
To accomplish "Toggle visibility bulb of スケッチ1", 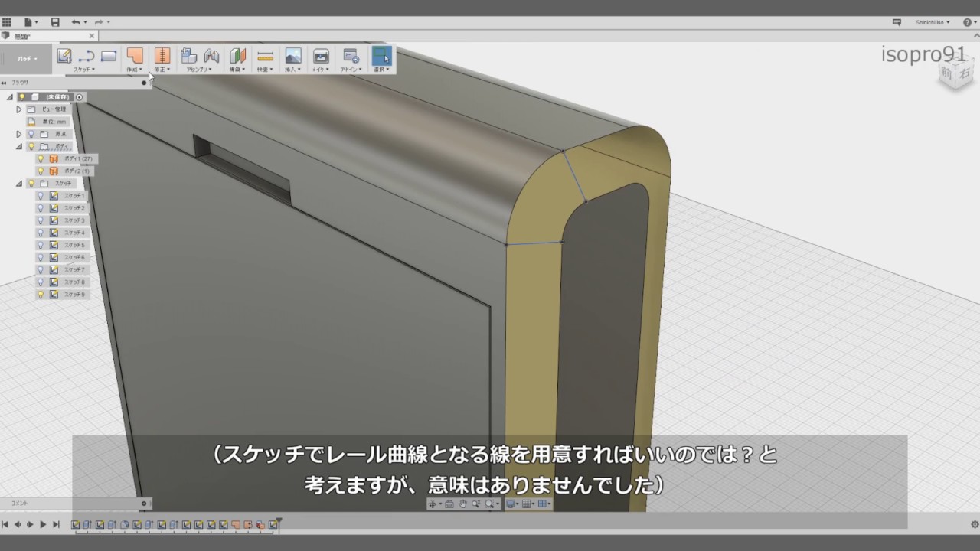I will [x=41, y=196].
